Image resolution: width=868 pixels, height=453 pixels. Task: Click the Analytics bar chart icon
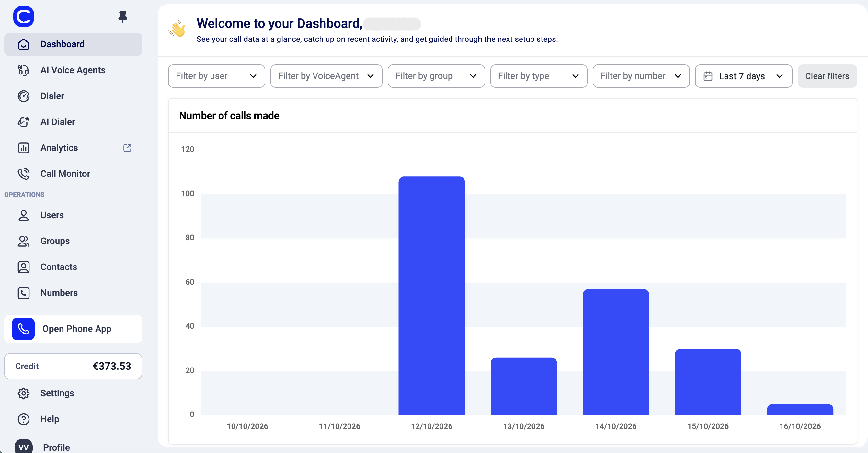click(24, 148)
